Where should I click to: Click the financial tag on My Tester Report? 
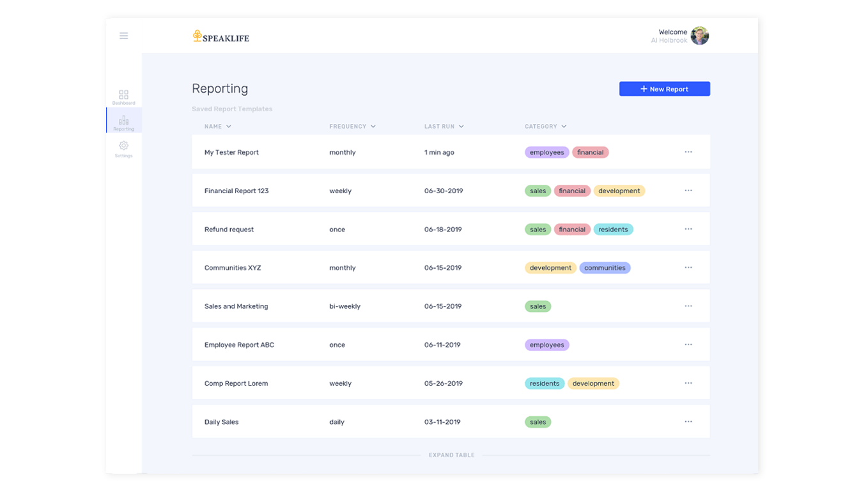591,152
